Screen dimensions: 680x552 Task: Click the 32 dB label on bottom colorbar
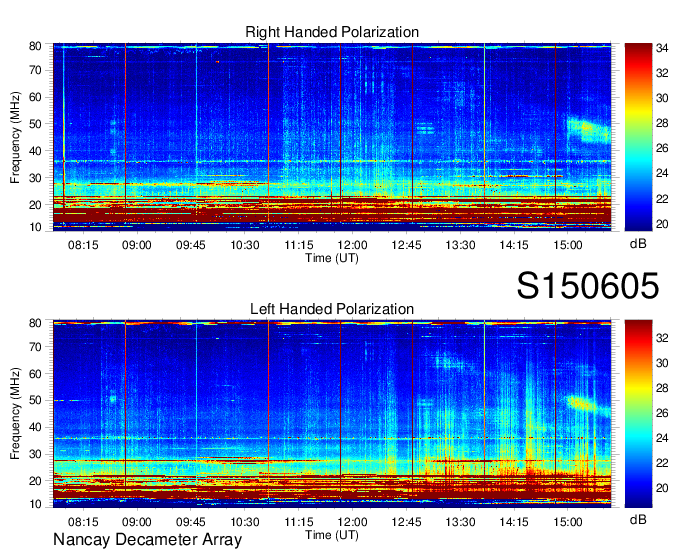coord(662,338)
